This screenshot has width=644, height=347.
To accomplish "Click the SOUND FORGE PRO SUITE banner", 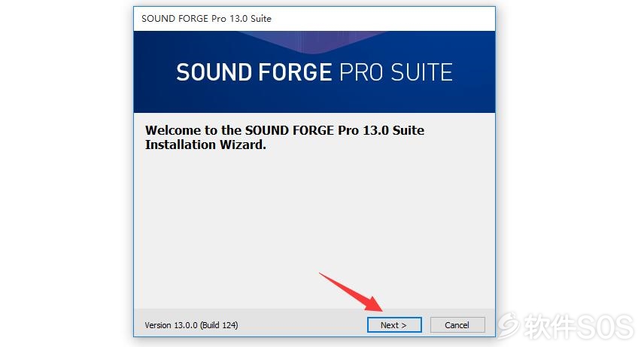I will (x=314, y=72).
